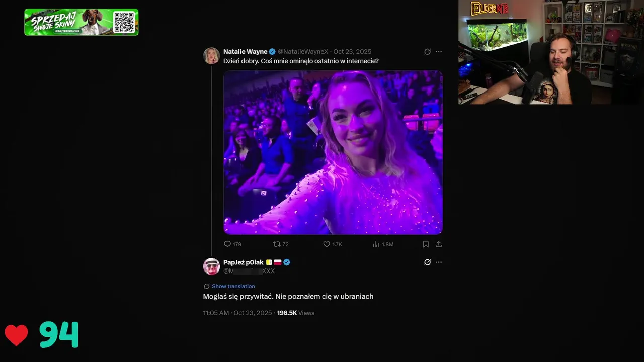Viewport: 644px width, 362px height.
Task: Bookmark Natalie Wayne's tweet
Action: (426, 244)
